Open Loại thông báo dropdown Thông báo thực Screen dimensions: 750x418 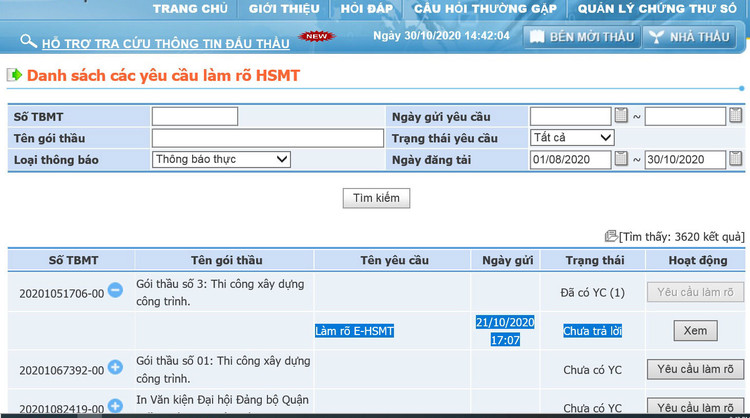tap(221, 159)
